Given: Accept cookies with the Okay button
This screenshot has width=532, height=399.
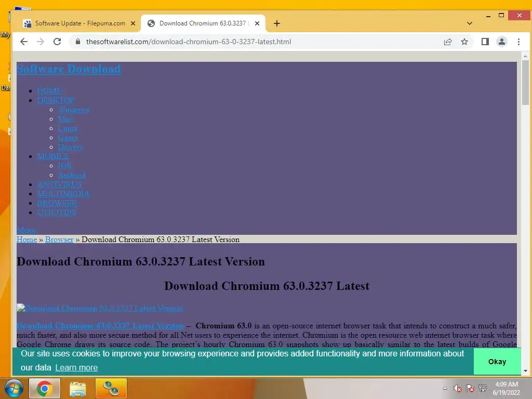Looking at the screenshot, I should (x=497, y=362).
